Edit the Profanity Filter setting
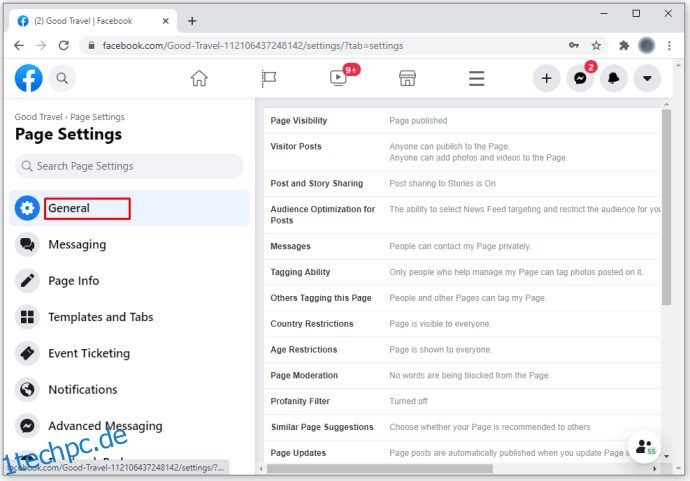690x481 pixels. tap(462, 401)
